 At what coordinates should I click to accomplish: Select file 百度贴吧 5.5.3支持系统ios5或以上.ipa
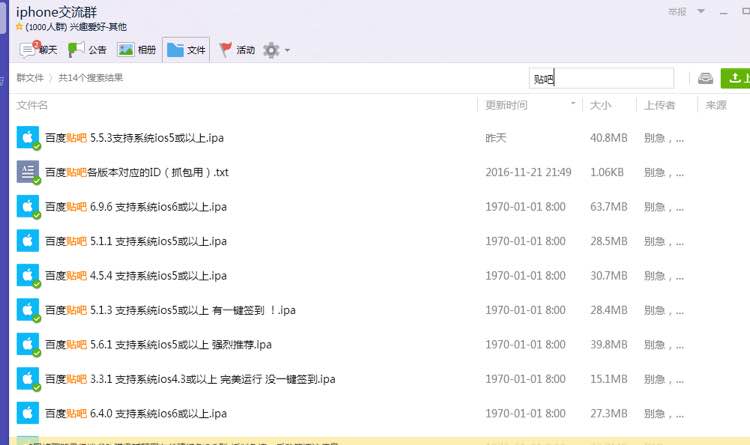point(134,138)
